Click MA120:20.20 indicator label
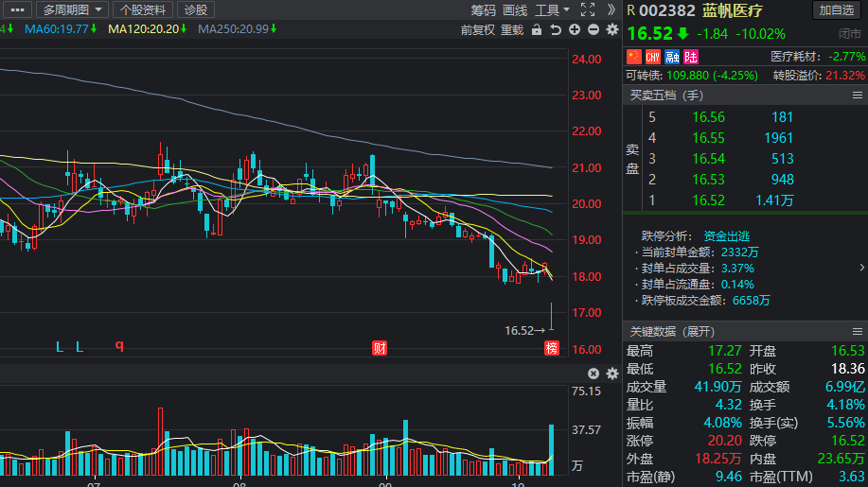Image resolution: width=868 pixels, height=487 pixels. (x=148, y=29)
